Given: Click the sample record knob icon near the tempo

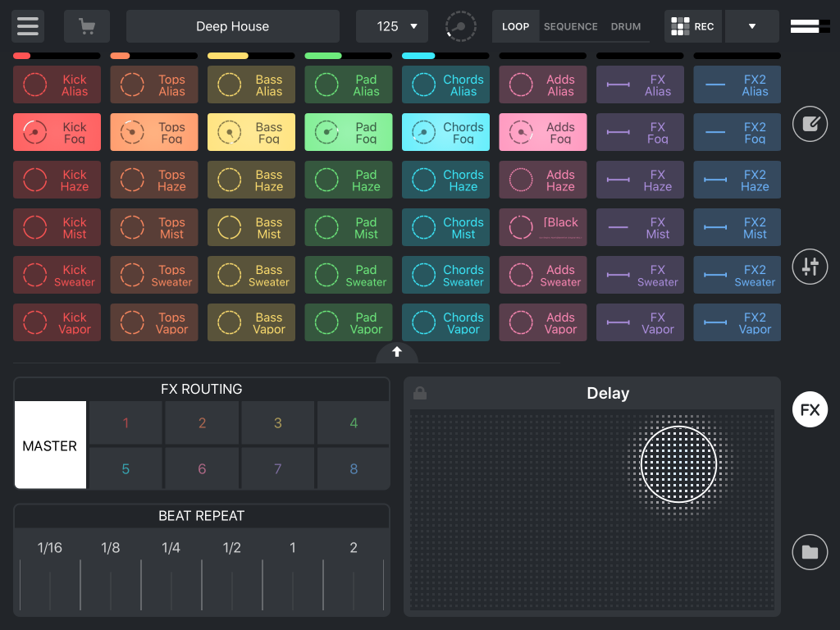Looking at the screenshot, I should [x=460, y=25].
